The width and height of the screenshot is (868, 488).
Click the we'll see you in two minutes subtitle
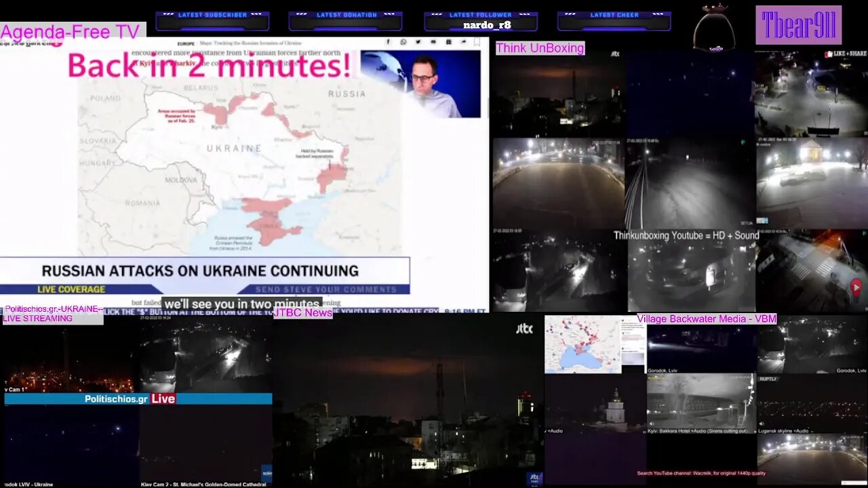[241, 304]
